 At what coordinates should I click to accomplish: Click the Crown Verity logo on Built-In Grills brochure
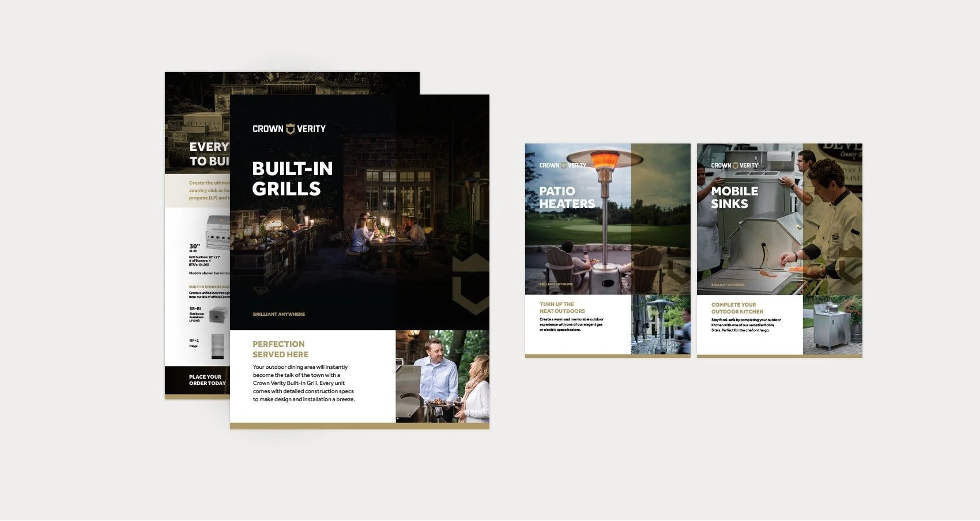point(289,129)
